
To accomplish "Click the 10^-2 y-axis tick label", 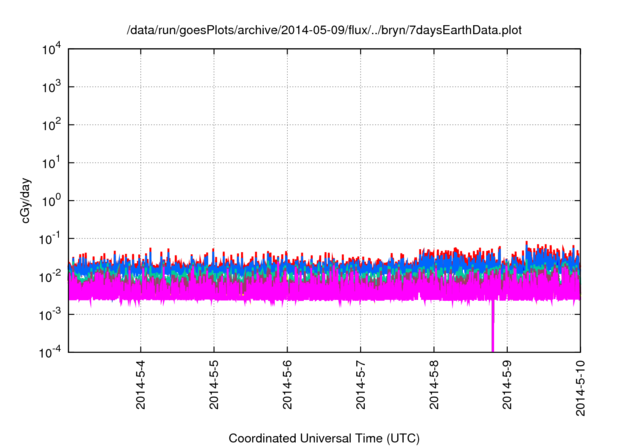I will pos(50,277).
